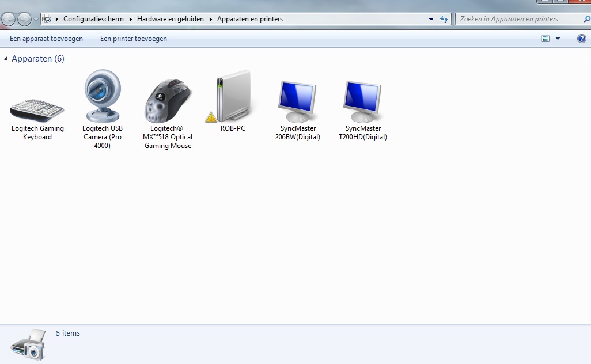Select the Logitech USB Camera webcam icon
The height and width of the screenshot is (364, 591).
[102, 96]
